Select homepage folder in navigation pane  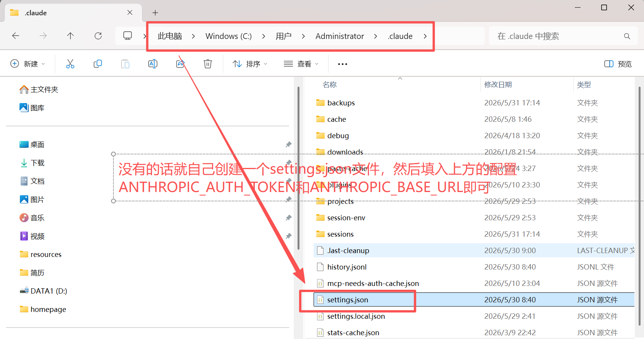pyautogui.click(x=42, y=309)
